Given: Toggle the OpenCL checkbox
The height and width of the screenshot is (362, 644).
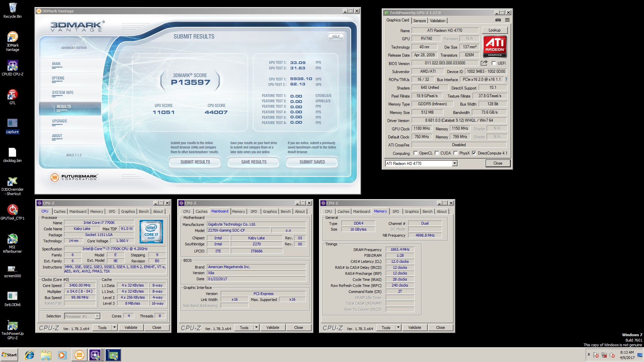Looking at the screenshot, I should 416,153.
